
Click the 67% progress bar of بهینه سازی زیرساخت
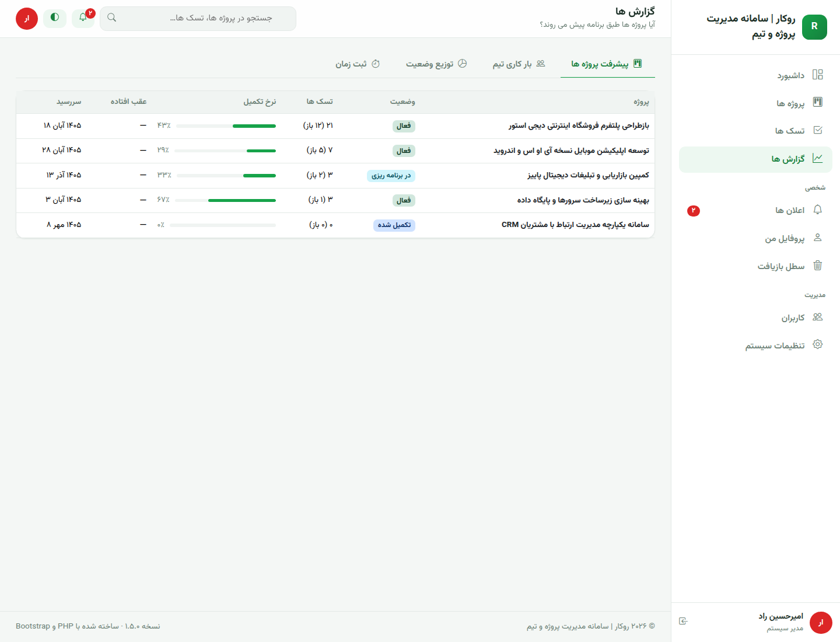tap(225, 200)
